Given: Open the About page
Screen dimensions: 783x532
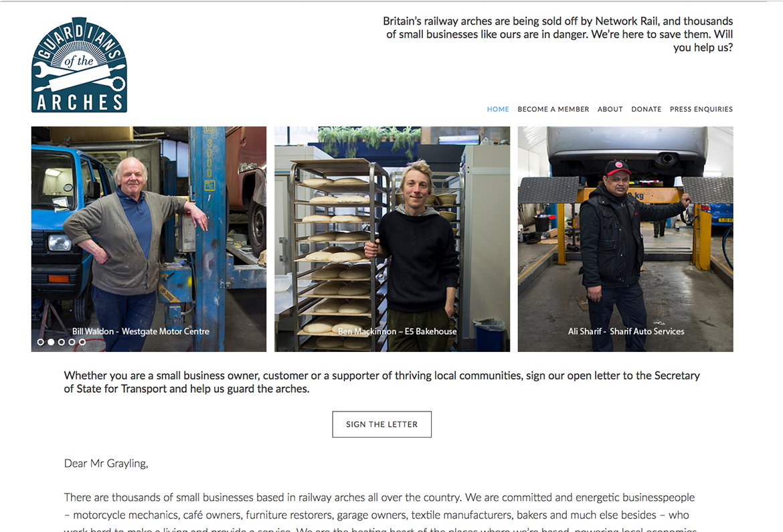Looking at the screenshot, I should point(610,109).
